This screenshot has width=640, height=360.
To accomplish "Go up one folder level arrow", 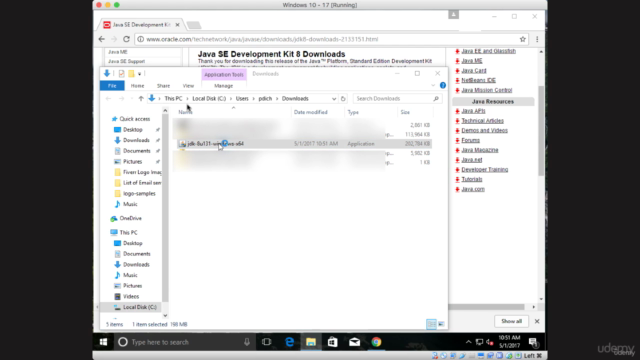I will (141, 99).
